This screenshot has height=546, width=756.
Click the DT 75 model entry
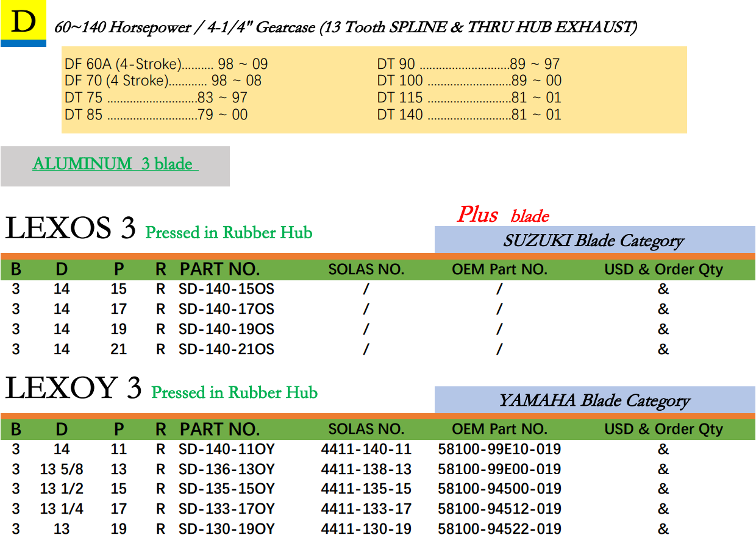click(156, 97)
